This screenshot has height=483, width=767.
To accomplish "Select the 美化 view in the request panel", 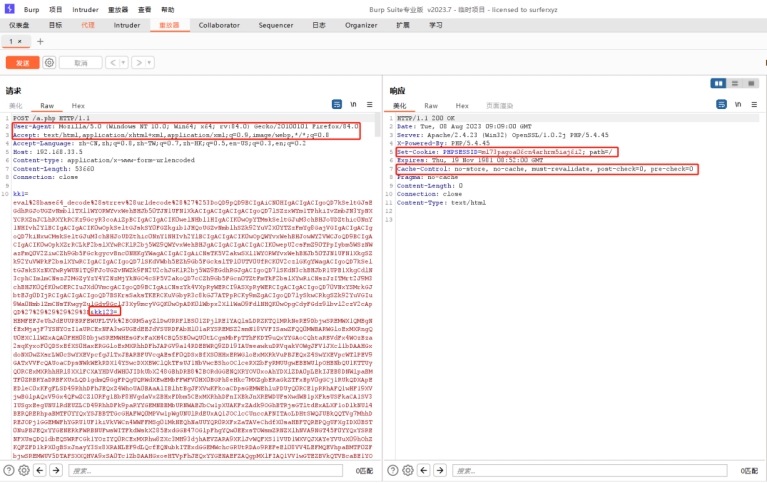I will (16, 105).
